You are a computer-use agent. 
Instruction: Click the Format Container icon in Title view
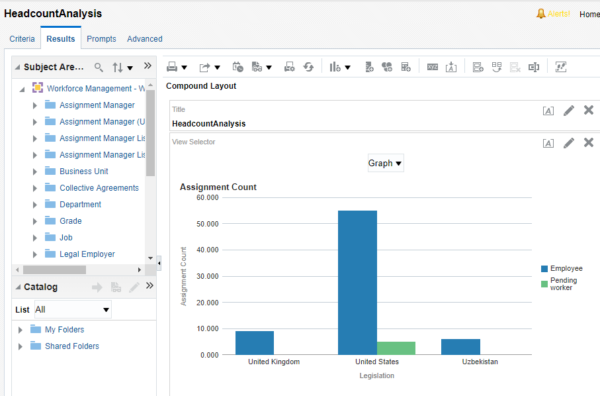point(548,111)
